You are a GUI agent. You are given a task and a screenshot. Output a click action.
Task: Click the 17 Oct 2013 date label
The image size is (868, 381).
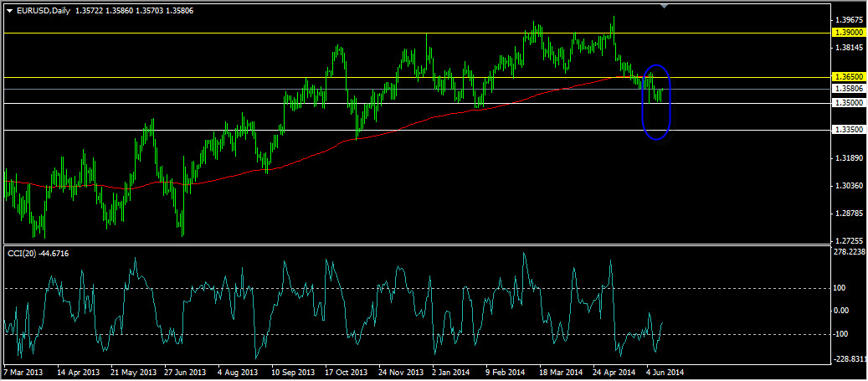(x=347, y=373)
